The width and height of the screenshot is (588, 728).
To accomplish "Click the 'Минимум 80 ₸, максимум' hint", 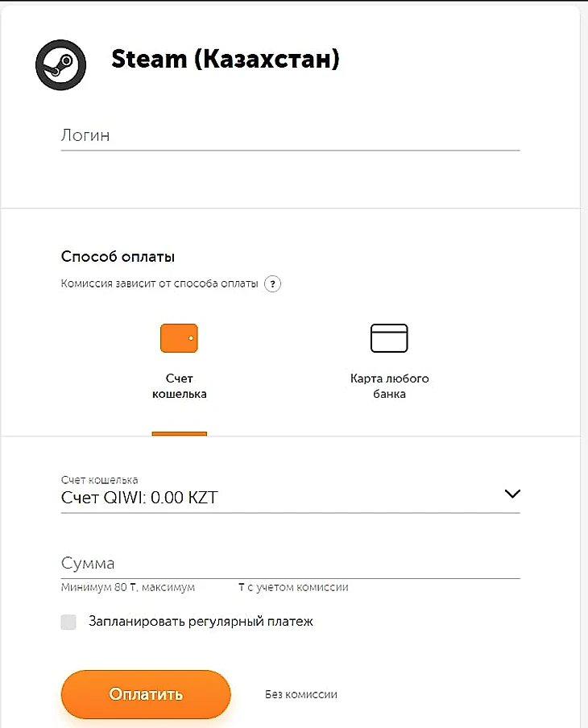I will [x=128, y=588].
